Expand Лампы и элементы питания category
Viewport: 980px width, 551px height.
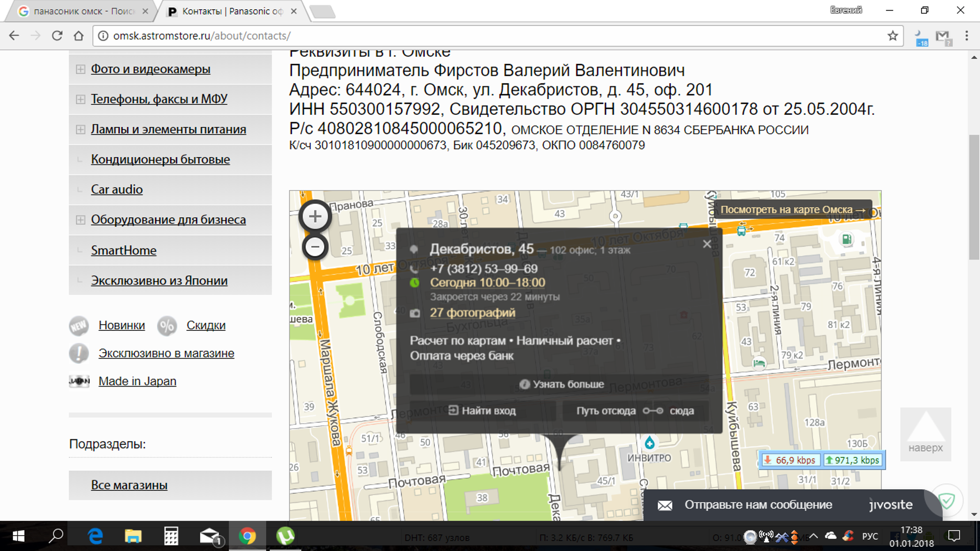click(x=80, y=130)
